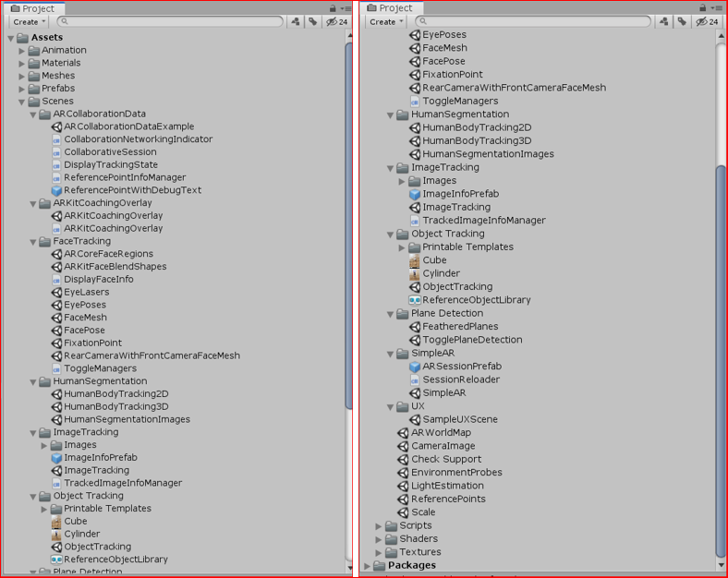This screenshot has width=728, height=578.
Task: Select HumanSegmentationImages in right panel
Action: point(488,154)
